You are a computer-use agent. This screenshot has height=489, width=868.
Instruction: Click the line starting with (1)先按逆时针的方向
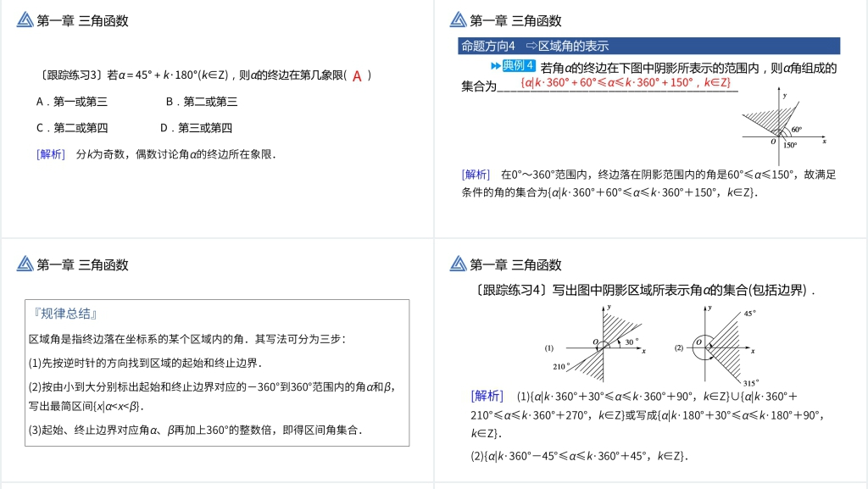145,364
